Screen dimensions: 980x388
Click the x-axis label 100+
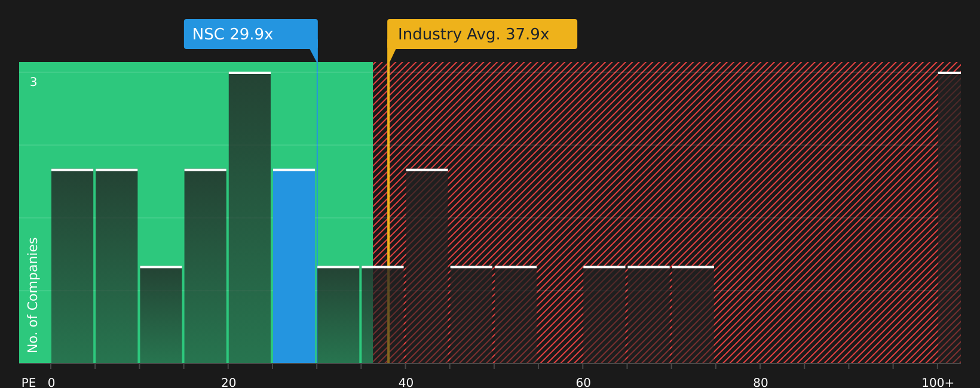[938, 382]
